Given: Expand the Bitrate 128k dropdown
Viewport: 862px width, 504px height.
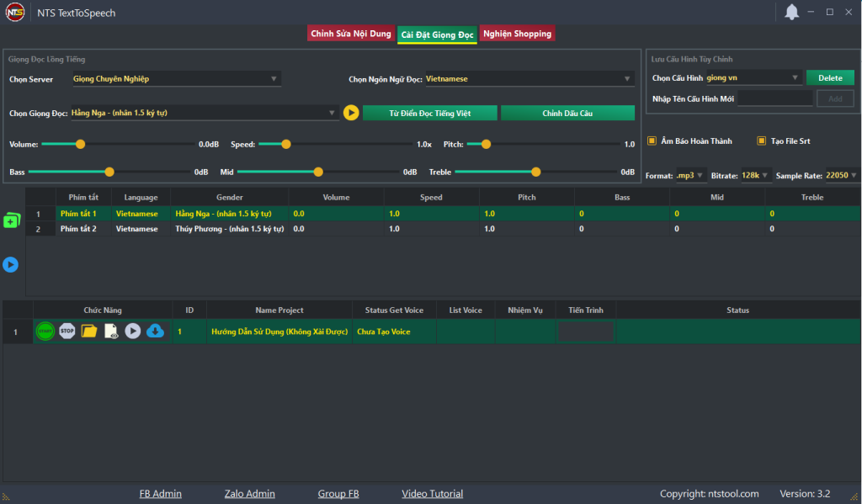Looking at the screenshot, I should [755, 176].
